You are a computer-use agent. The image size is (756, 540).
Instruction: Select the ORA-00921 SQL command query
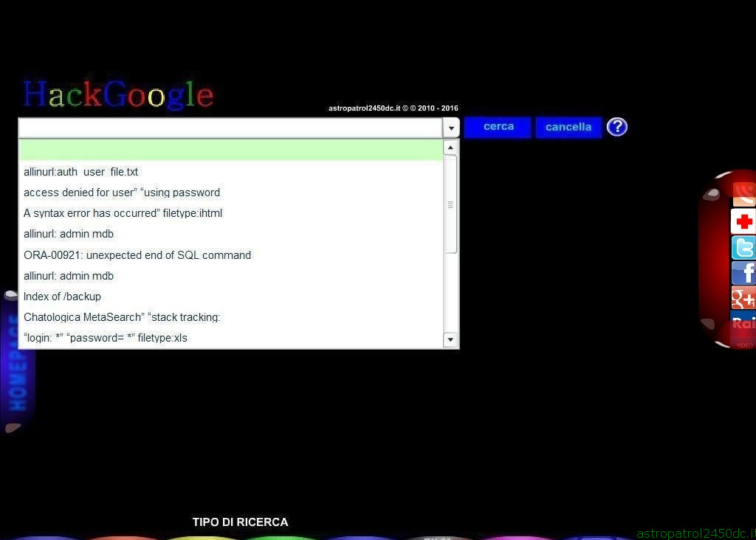[x=230, y=255]
